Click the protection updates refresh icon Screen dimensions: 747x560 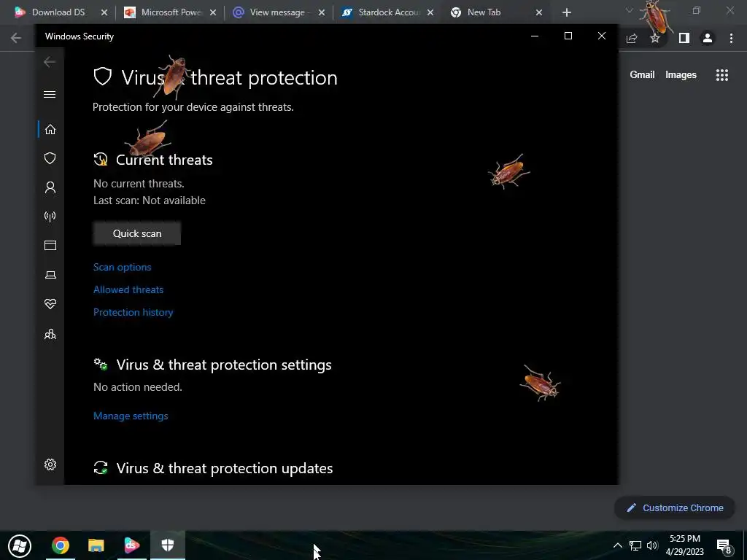(x=101, y=467)
